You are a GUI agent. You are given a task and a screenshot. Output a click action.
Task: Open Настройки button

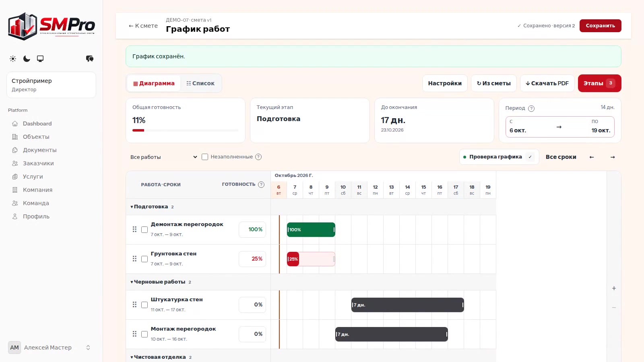coord(445,83)
